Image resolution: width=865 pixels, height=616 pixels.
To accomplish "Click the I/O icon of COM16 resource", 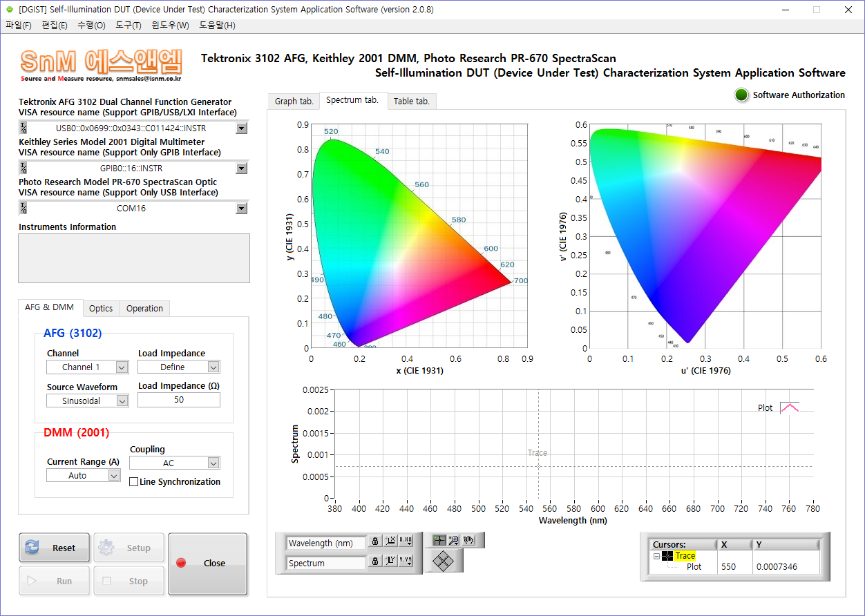I will tap(23, 208).
